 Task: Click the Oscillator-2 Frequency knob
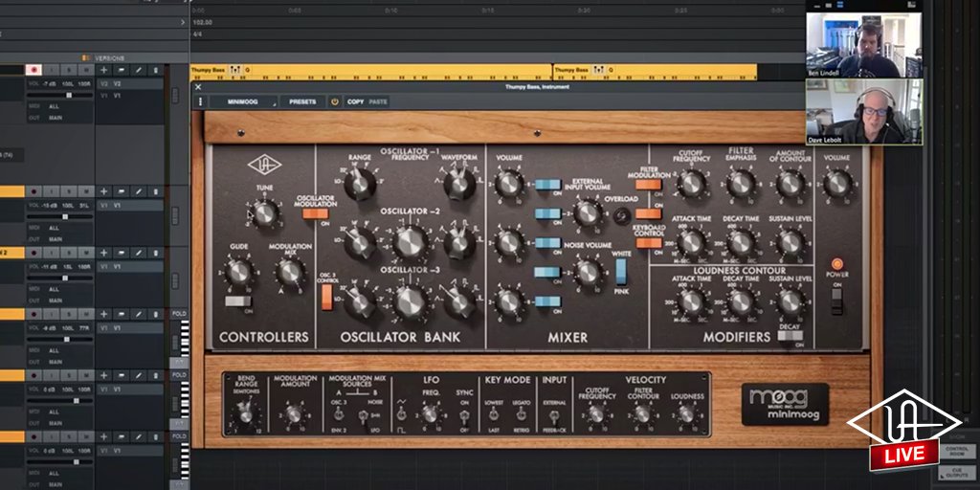[411, 242]
